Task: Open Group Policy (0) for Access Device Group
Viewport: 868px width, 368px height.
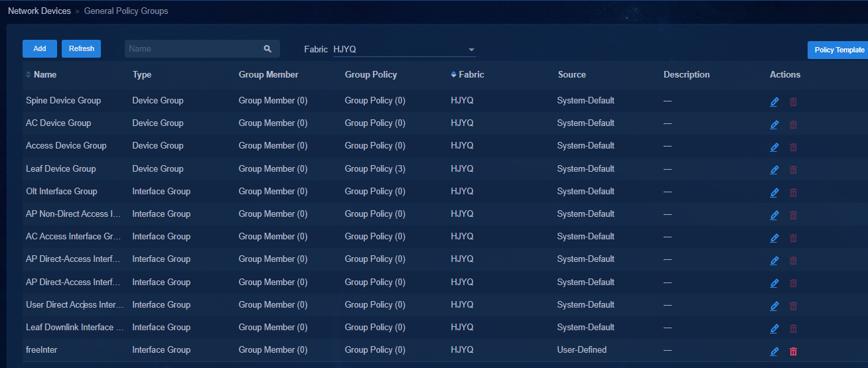Action: point(375,145)
